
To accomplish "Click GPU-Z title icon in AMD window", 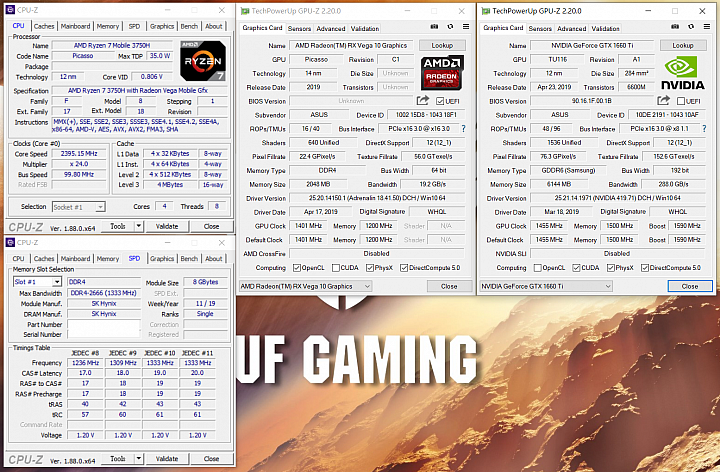I will pos(245,11).
